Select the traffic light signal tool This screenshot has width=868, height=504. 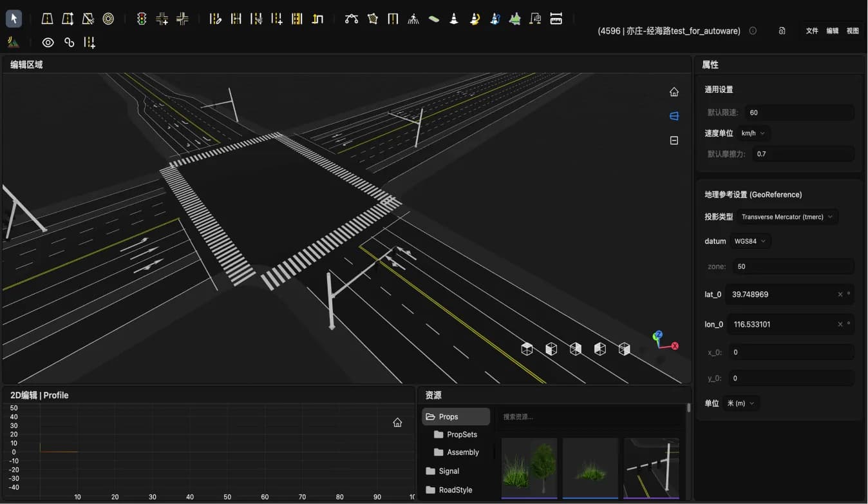pos(142,19)
